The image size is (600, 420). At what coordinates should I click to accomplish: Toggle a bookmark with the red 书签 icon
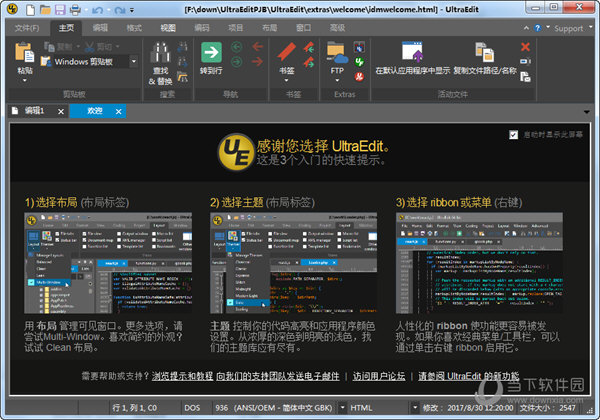287,52
